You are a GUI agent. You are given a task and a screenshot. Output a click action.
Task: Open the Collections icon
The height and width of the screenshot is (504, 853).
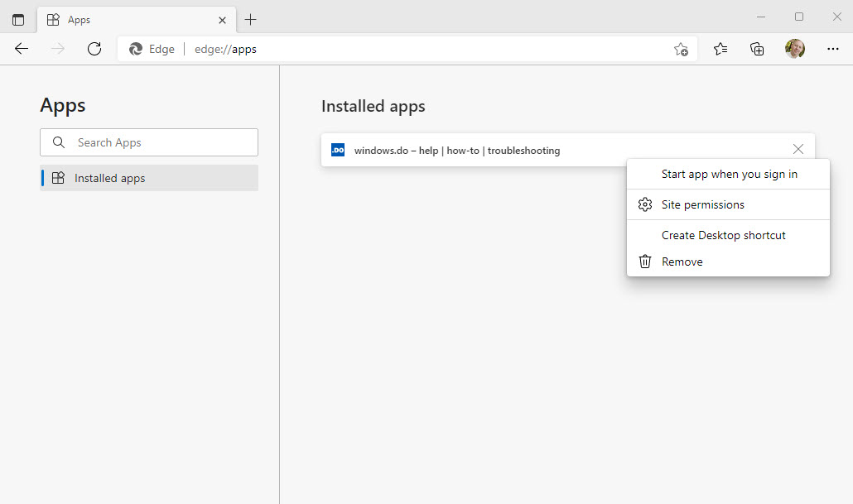[757, 49]
